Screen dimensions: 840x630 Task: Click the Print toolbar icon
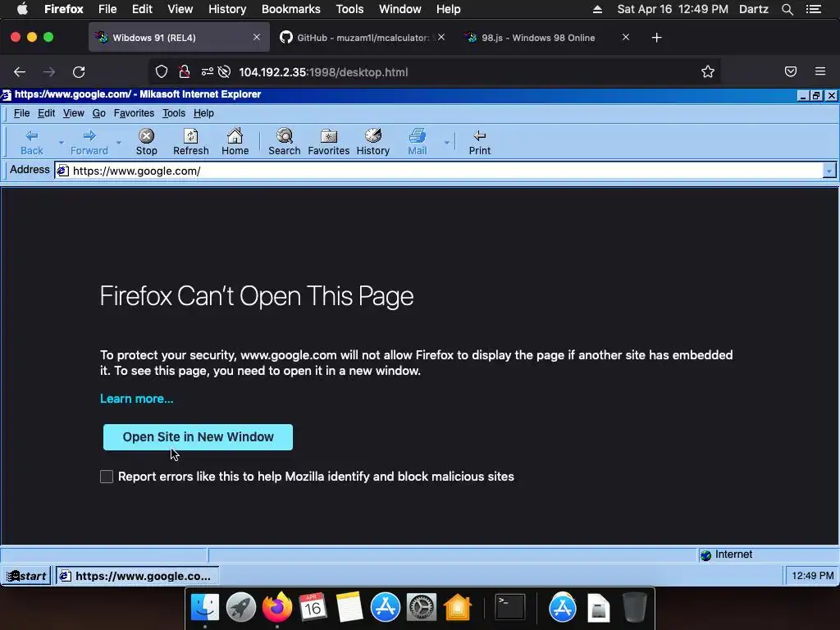(479, 142)
